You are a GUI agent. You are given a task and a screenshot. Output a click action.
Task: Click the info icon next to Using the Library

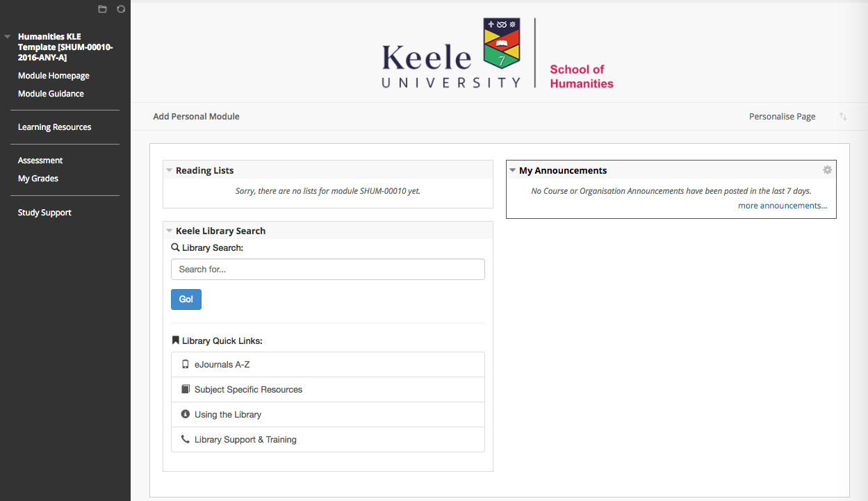pos(185,413)
